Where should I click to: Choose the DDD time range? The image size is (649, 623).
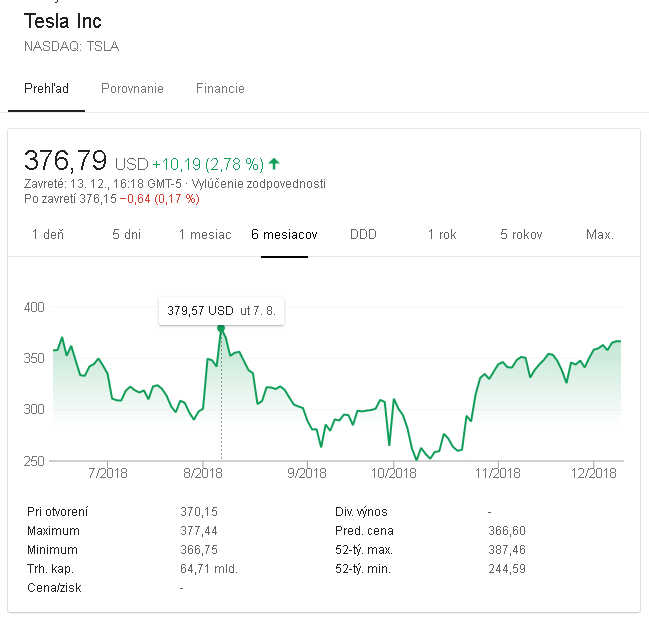coord(363,234)
